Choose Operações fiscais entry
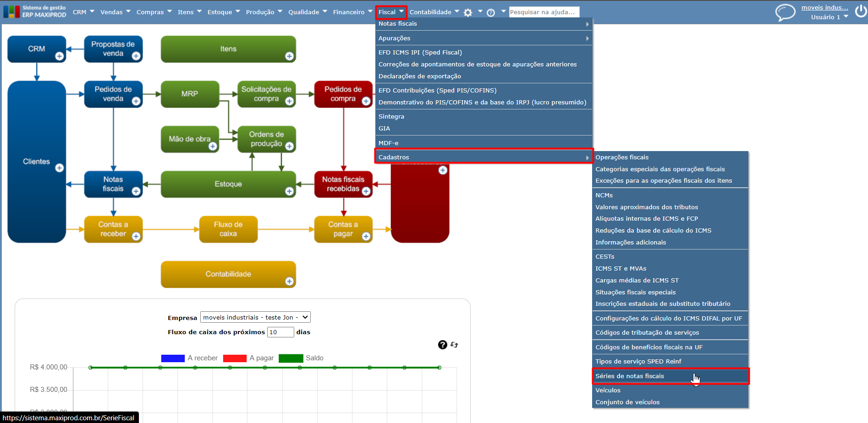Image resolution: width=868 pixels, height=423 pixels. coord(670,157)
